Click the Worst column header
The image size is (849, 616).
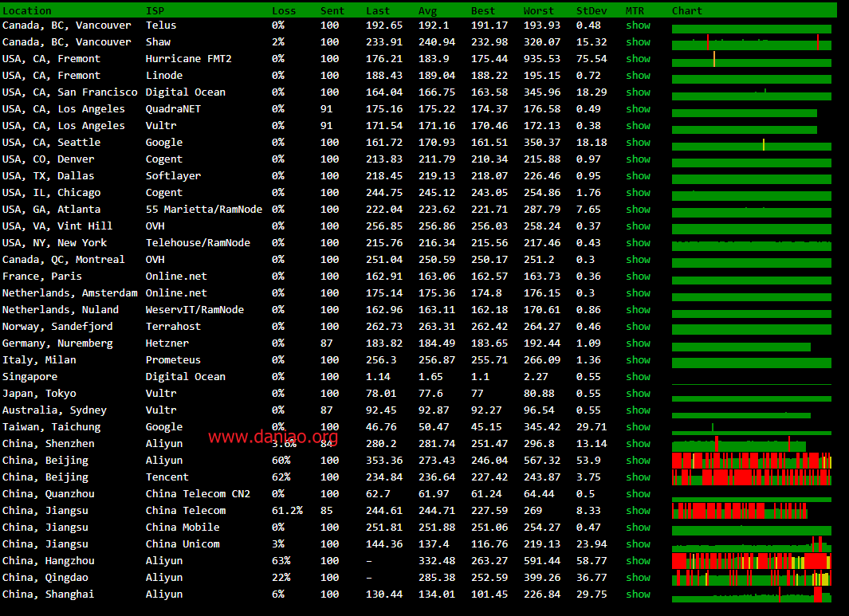click(x=539, y=11)
